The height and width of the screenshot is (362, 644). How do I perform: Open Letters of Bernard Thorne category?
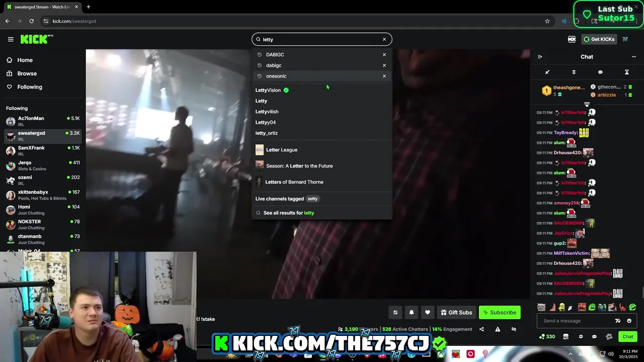322,182
